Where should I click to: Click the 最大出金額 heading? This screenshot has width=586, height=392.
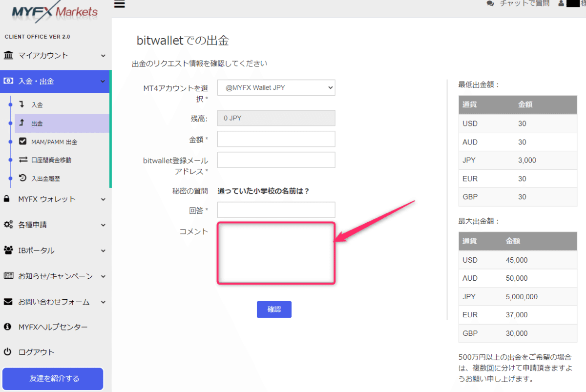pyautogui.click(x=479, y=221)
